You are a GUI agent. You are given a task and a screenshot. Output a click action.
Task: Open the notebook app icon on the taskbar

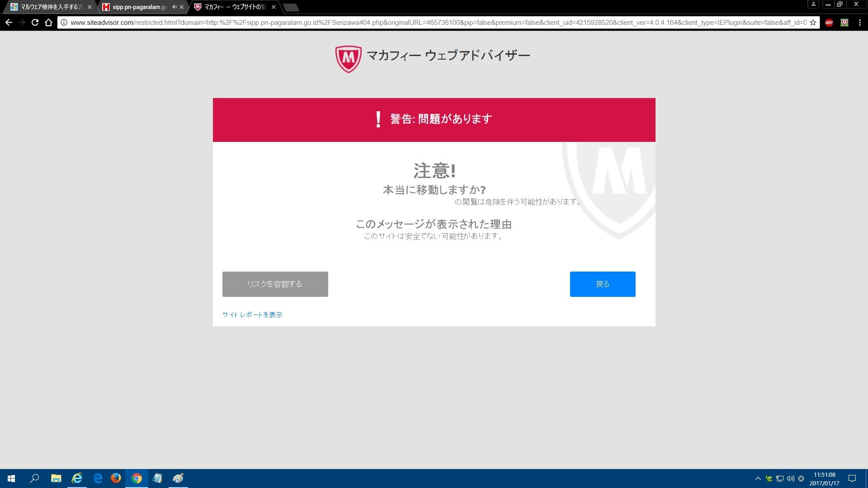click(x=157, y=478)
